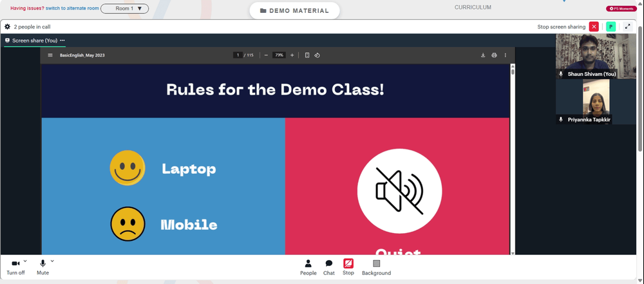
Task: Open the PDF sidebar hamburger menu
Action: coord(50,55)
